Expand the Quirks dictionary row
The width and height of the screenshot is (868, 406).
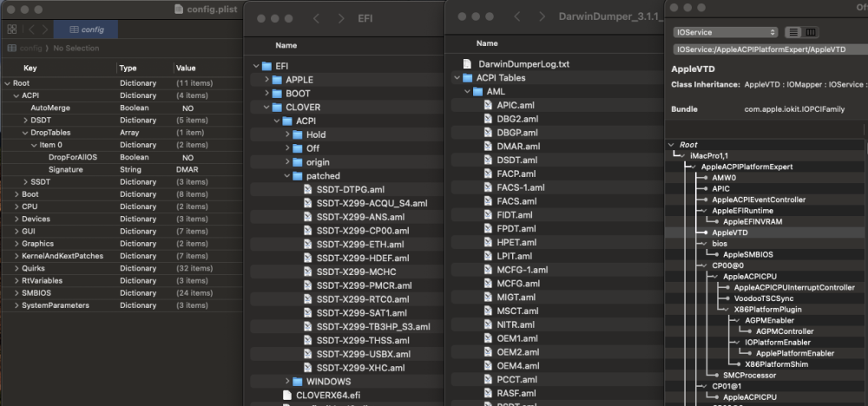(16, 268)
